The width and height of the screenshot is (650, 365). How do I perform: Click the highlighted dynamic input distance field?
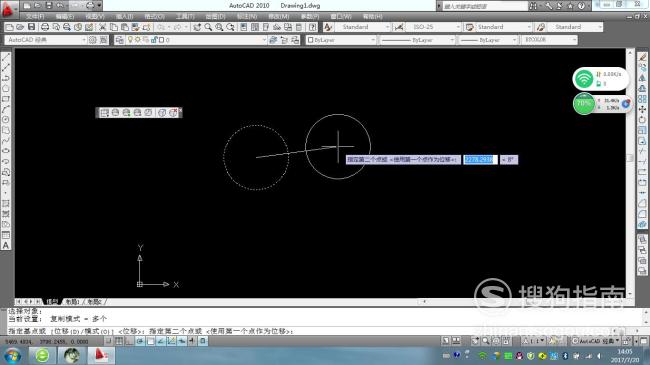coord(480,160)
